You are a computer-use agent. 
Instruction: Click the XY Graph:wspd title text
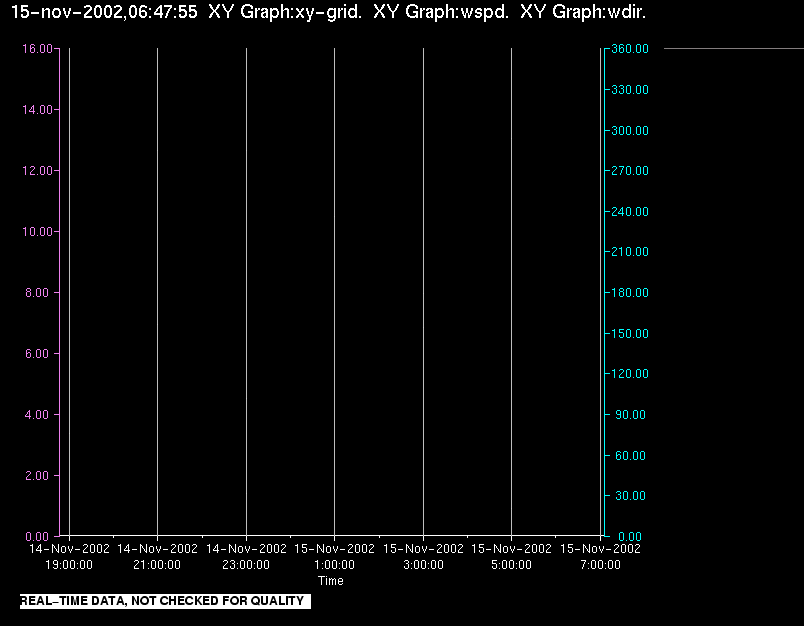point(441,12)
